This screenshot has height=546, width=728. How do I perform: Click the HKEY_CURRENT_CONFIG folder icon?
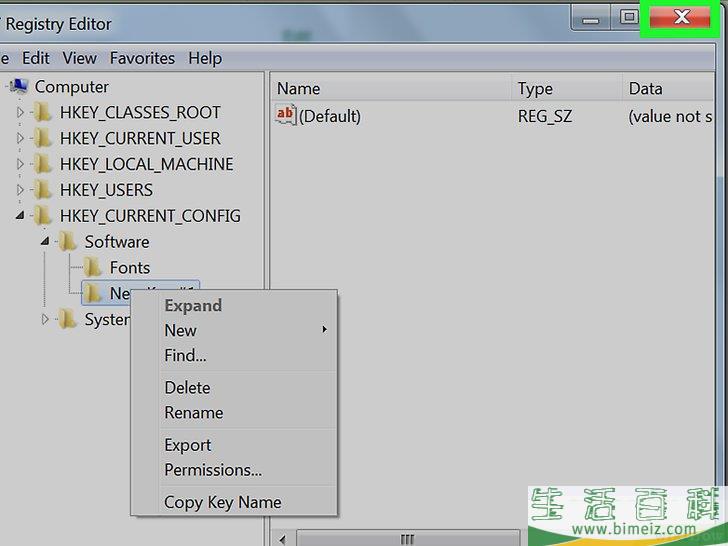click(x=42, y=216)
